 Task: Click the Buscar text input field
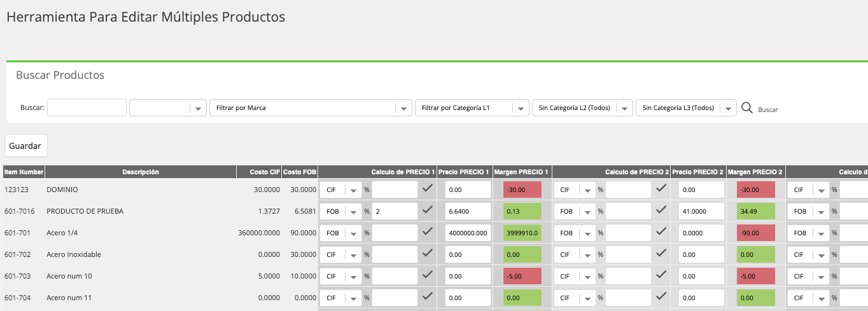(87, 108)
